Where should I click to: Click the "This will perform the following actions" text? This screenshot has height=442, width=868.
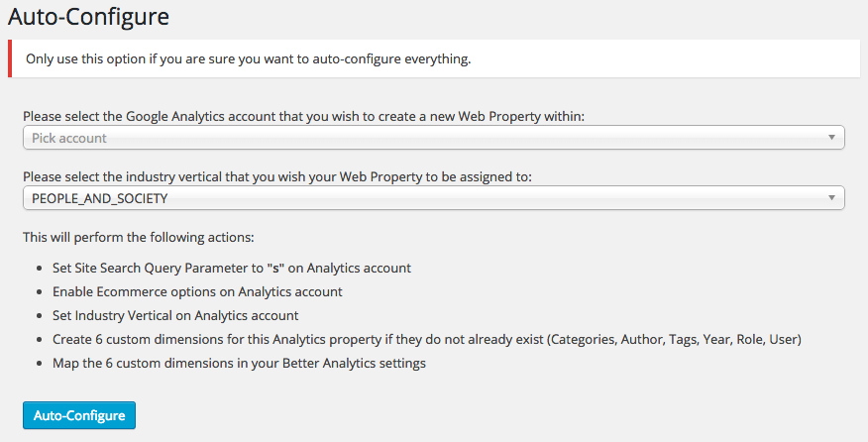click(x=138, y=238)
